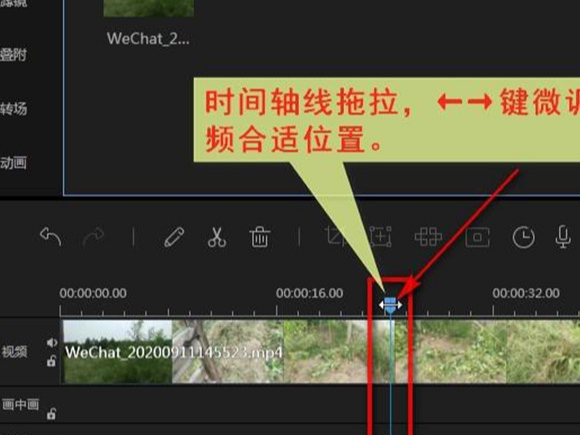
Task: Click the mosaic grid icon
Action: [428, 237]
